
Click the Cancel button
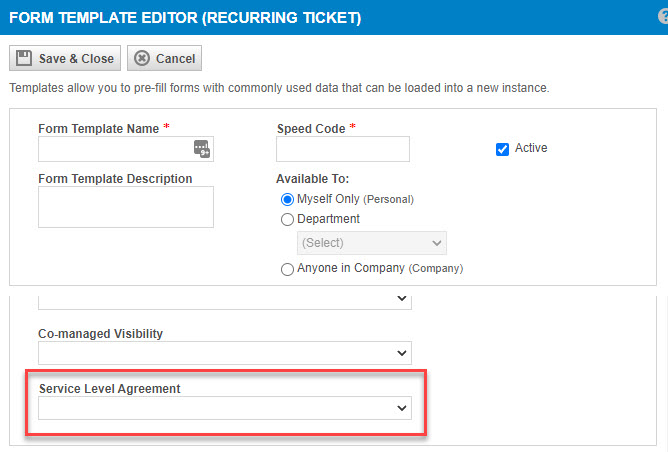[164, 58]
